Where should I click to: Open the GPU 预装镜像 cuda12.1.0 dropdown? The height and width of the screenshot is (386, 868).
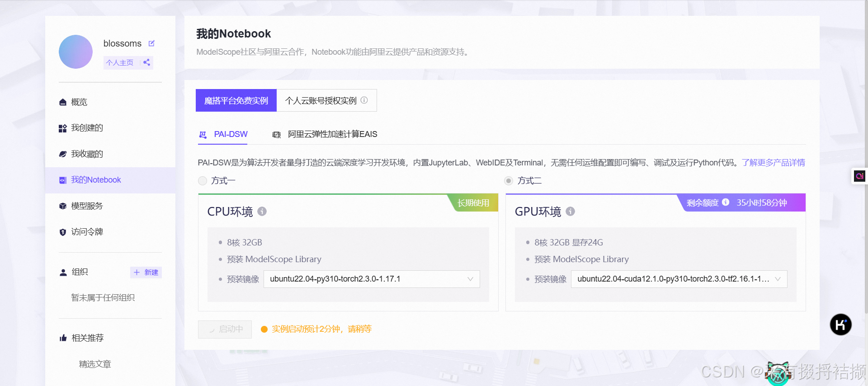[679, 279]
